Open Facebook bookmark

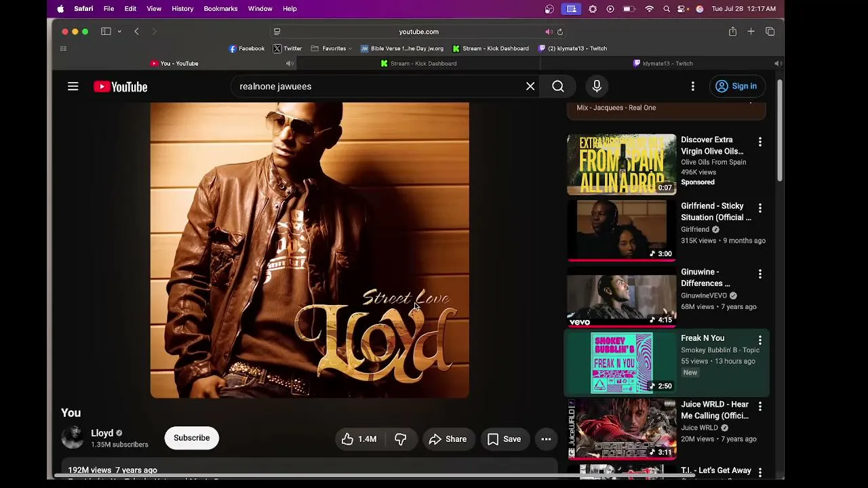pyautogui.click(x=247, y=49)
